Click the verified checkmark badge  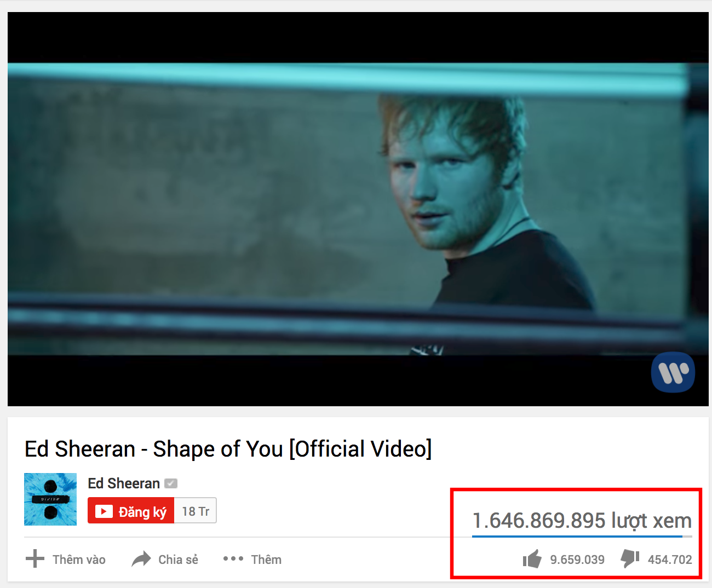point(171,483)
